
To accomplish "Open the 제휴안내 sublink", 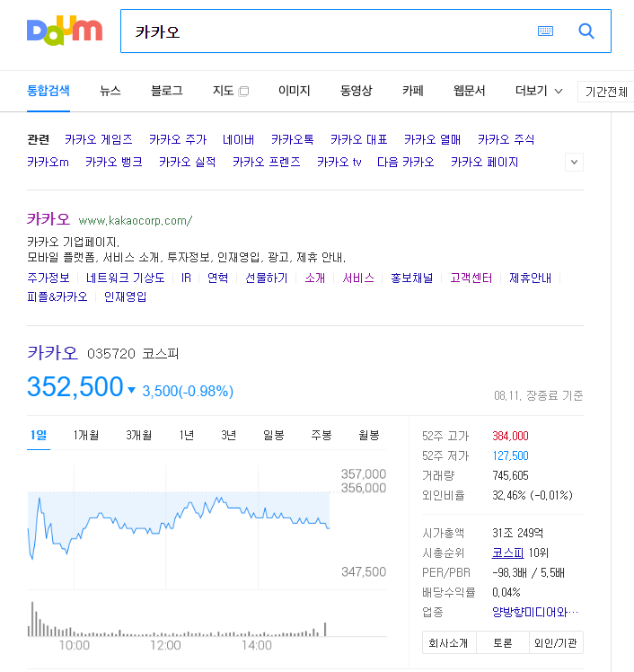I will (530, 278).
